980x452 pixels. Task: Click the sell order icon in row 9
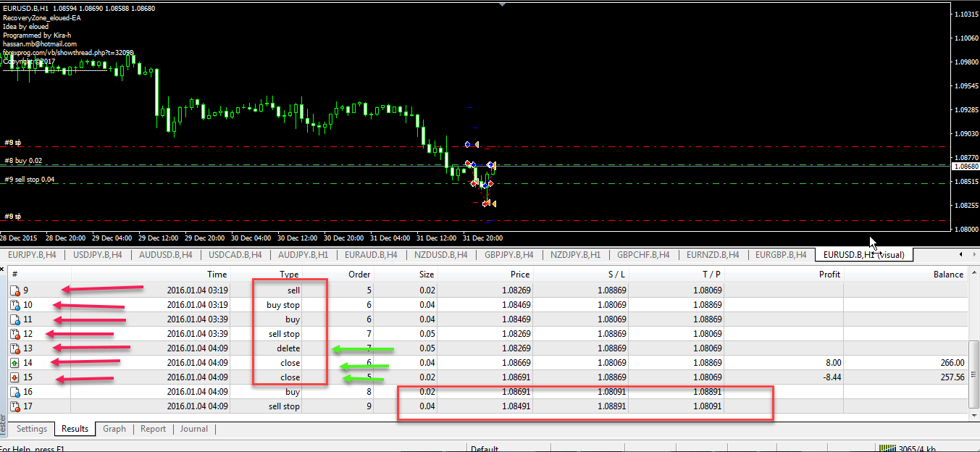pyautogui.click(x=15, y=290)
